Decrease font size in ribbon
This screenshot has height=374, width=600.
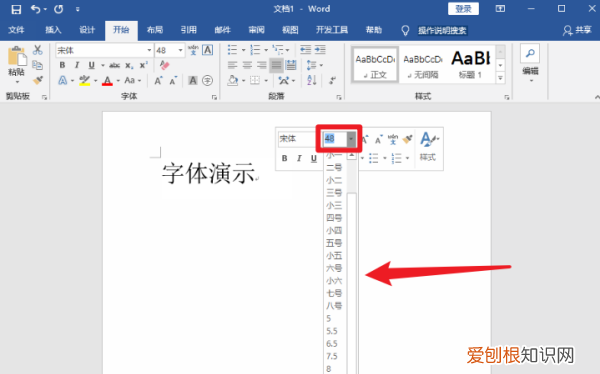pyautogui.click(x=173, y=80)
